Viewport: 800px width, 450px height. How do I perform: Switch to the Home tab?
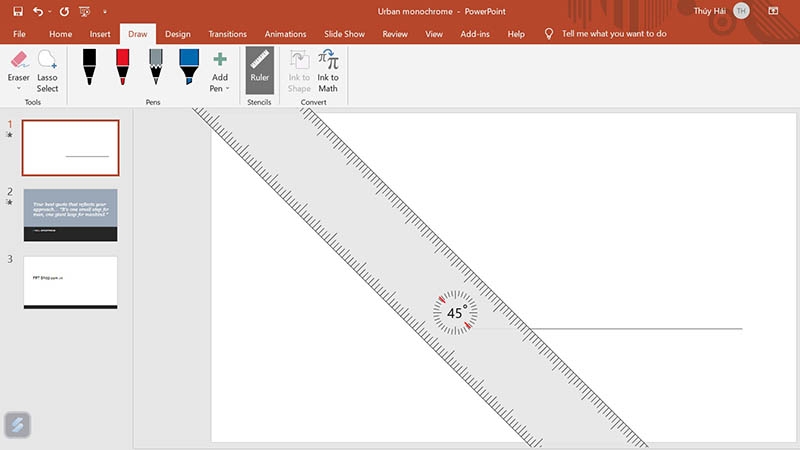point(60,34)
